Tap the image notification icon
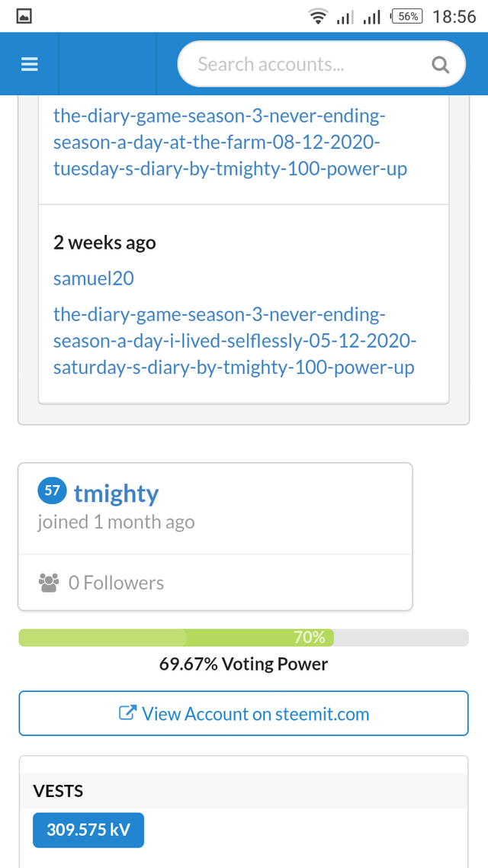 click(x=24, y=16)
